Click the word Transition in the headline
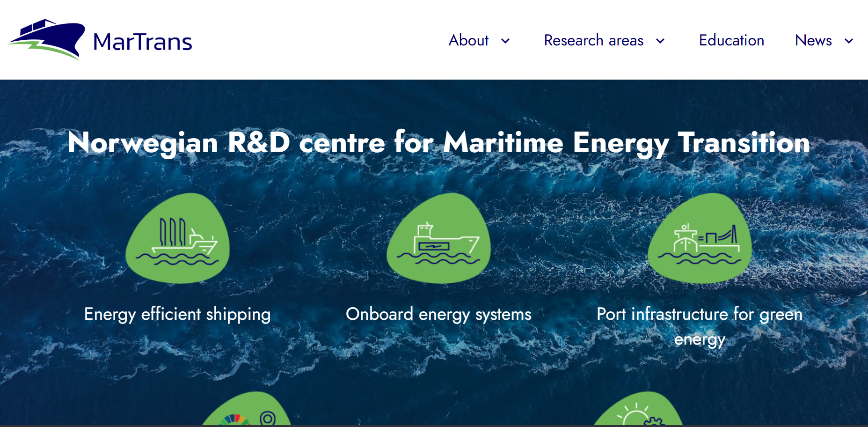This screenshot has width=868, height=427. tap(744, 142)
